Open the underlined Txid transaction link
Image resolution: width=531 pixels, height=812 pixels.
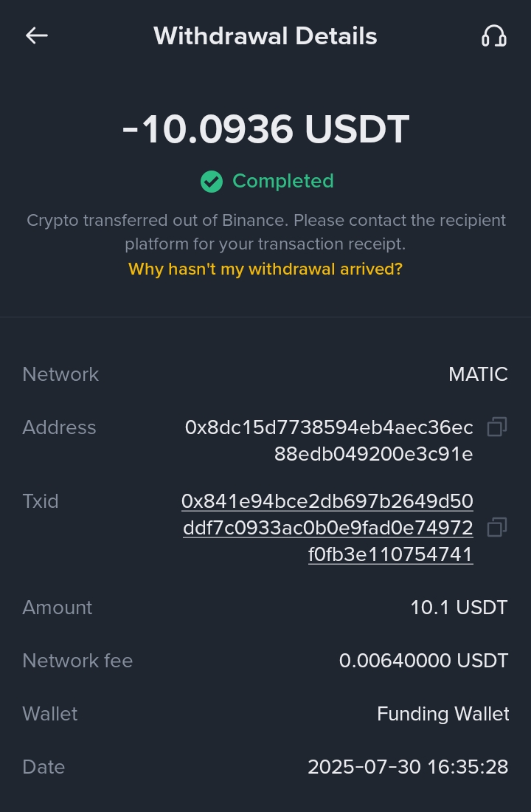(327, 527)
